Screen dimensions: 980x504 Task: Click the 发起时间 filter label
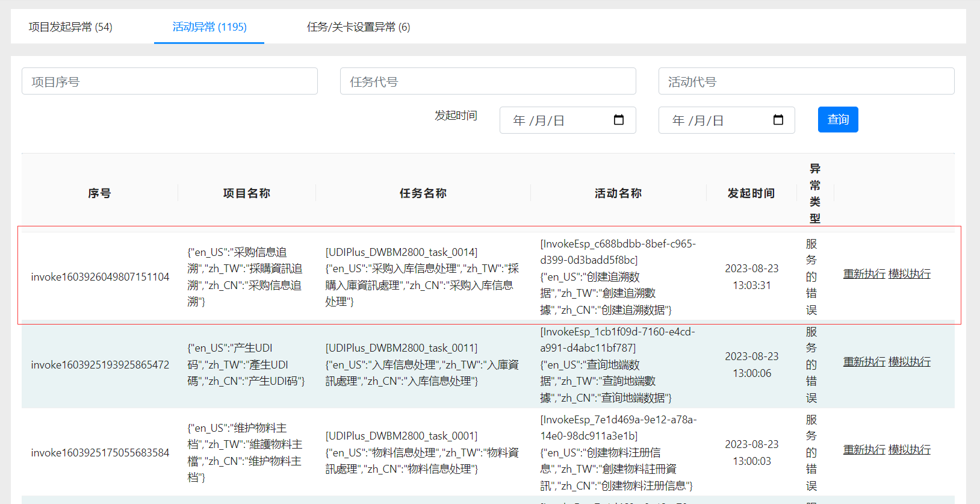pyautogui.click(x=456, y=116)
